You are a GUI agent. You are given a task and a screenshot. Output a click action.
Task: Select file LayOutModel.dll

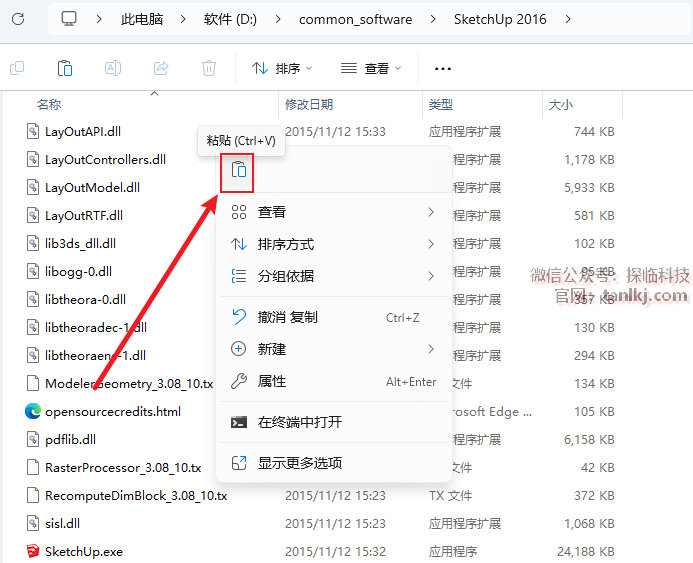[92, 187]
